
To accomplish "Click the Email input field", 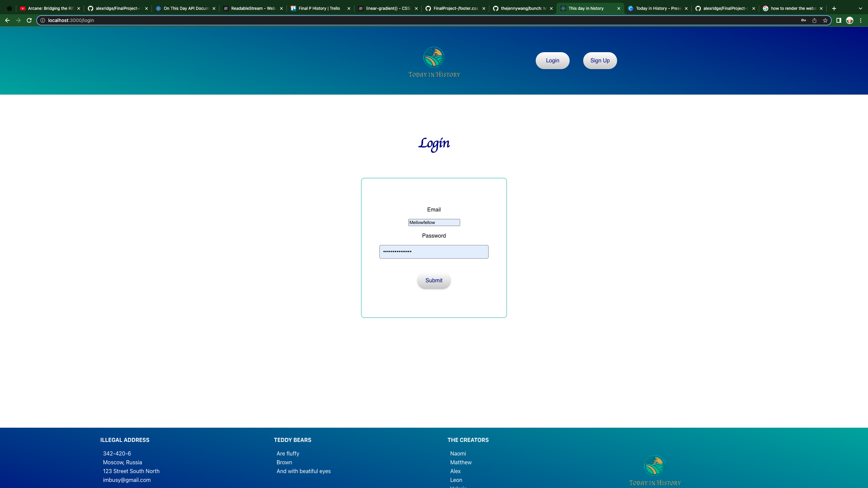I will [x=434, y=223].
